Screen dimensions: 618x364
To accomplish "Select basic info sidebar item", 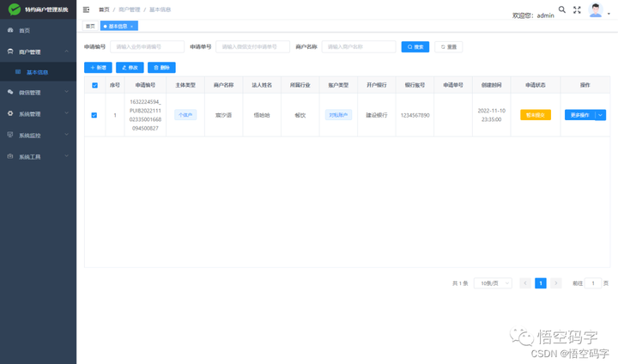I will (x=39, y=72).
